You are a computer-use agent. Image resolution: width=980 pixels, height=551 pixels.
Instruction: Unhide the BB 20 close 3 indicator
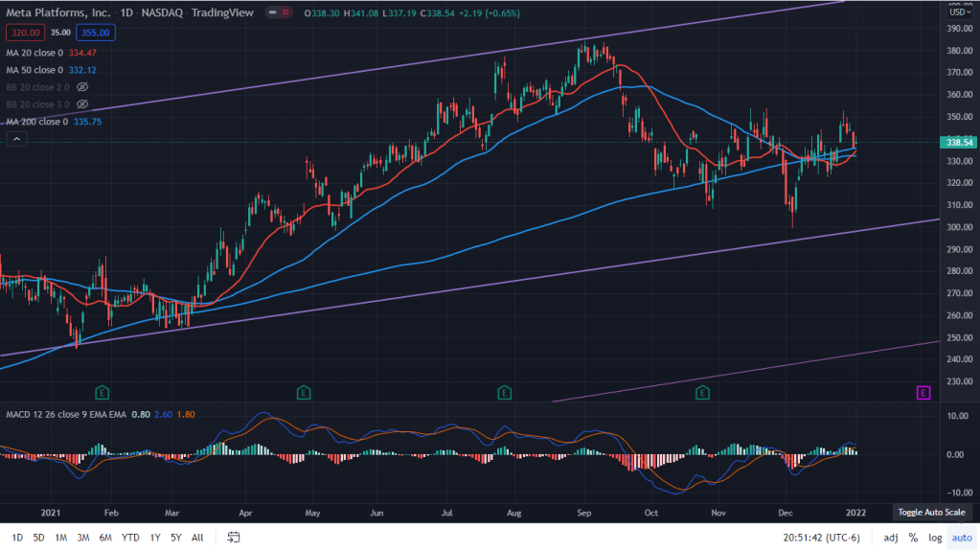pyautogui.click(x=82, y=103)
